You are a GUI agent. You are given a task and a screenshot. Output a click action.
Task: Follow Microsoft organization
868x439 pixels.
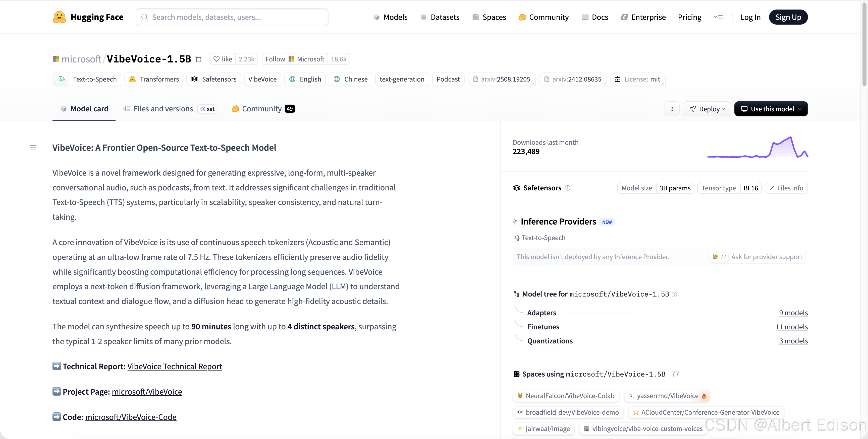click(x=295, y=59)
